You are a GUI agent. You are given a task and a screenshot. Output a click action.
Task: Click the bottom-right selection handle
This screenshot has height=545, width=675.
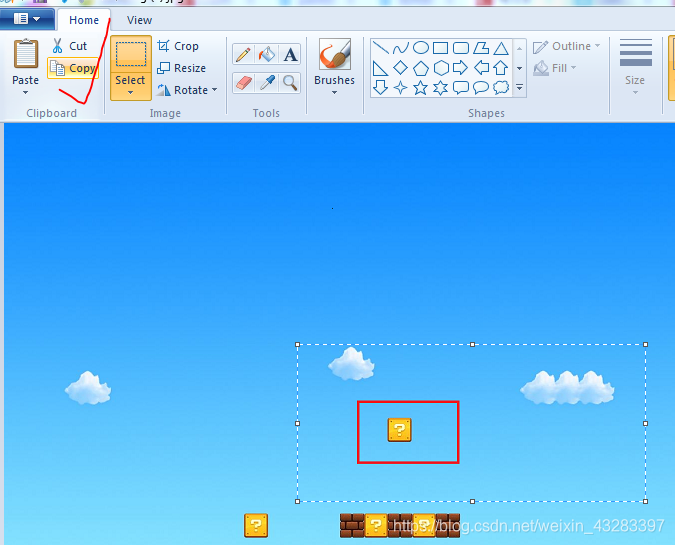tap(645, 501)
